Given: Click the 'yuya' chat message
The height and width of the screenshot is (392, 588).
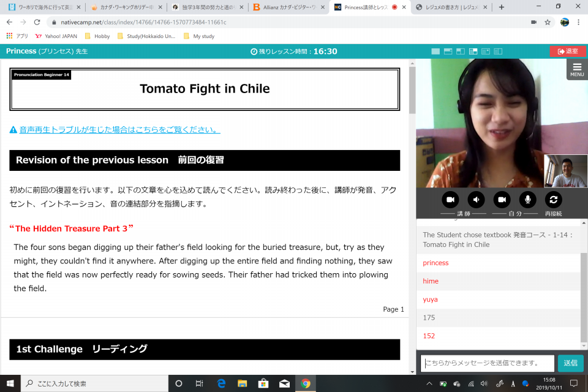Looking at the screenshot, I should tap(430, 300).
